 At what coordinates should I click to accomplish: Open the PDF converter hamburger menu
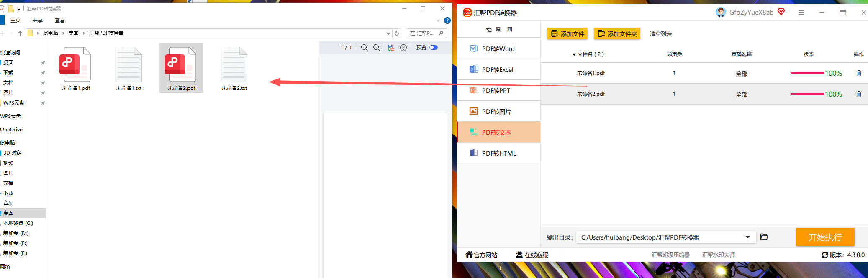coord(801,13)
